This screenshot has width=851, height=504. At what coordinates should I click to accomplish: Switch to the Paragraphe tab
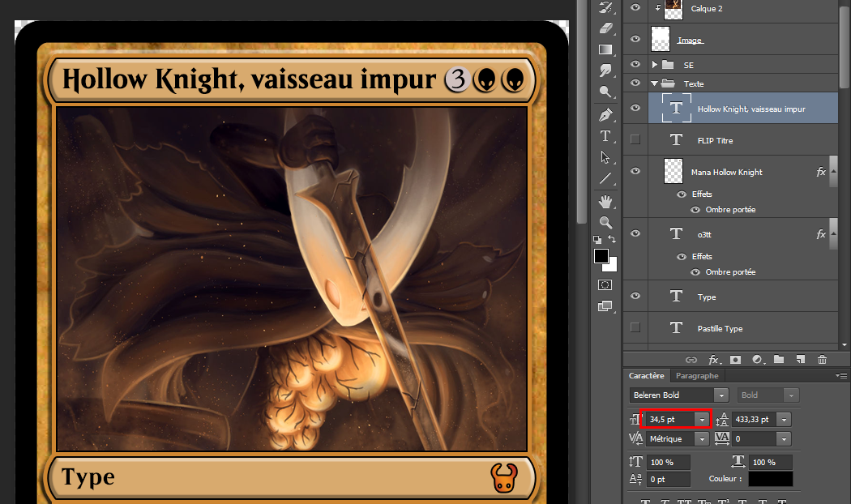tap(697, 375)
